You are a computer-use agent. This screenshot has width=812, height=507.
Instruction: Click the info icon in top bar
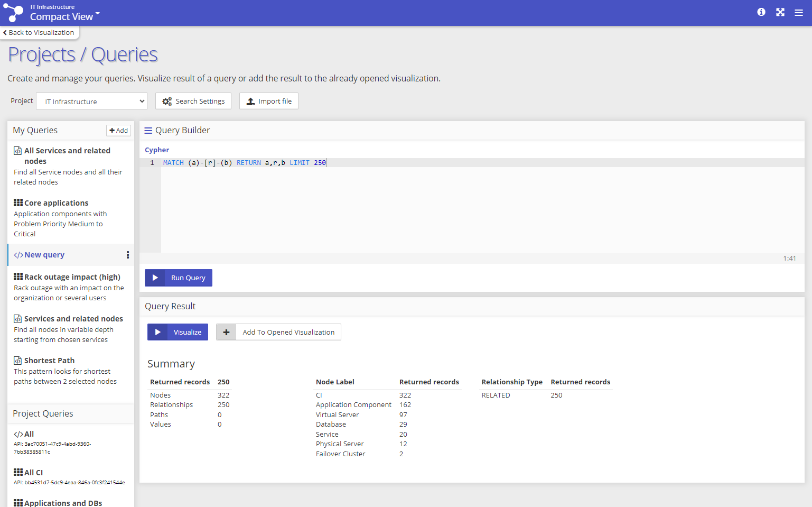coord(761,12)
